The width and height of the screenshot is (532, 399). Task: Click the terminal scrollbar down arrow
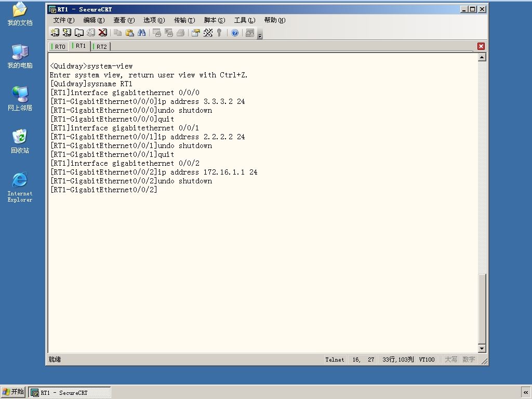(x=482, y=348)
